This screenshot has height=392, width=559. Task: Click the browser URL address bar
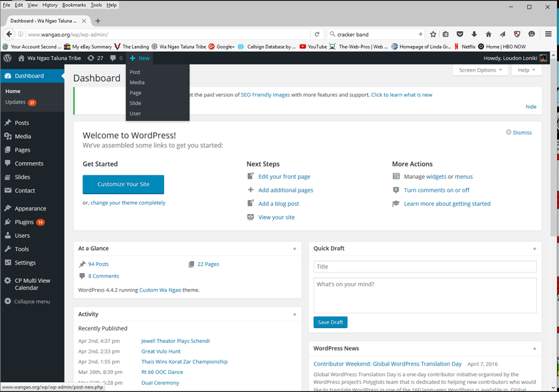click(x=169, y=34)
